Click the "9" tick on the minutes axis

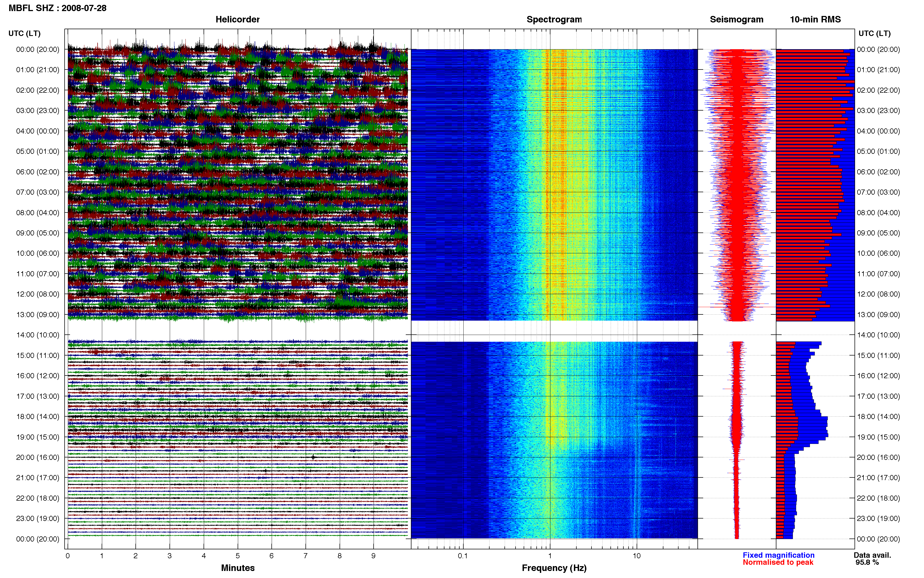373,556
